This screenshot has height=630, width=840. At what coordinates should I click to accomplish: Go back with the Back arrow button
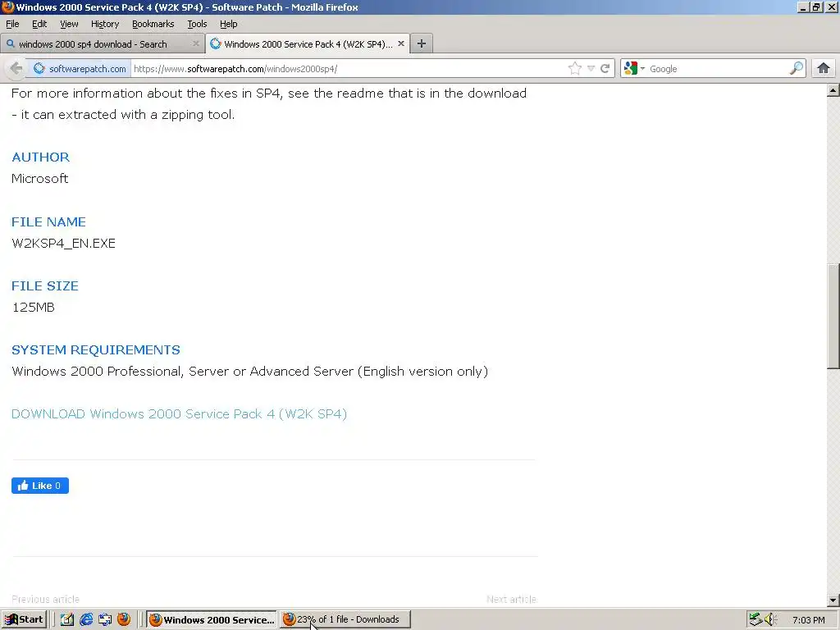coord(16,69)
